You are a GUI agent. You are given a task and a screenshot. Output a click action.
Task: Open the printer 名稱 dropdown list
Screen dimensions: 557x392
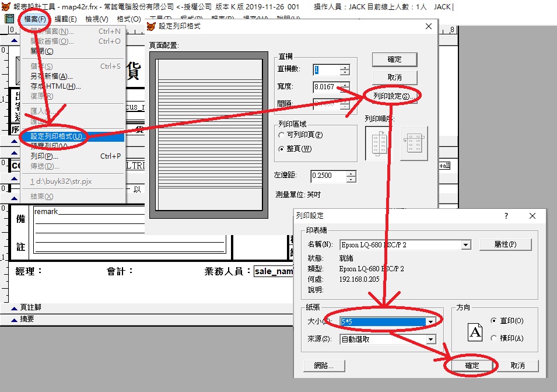pos(465,245)
